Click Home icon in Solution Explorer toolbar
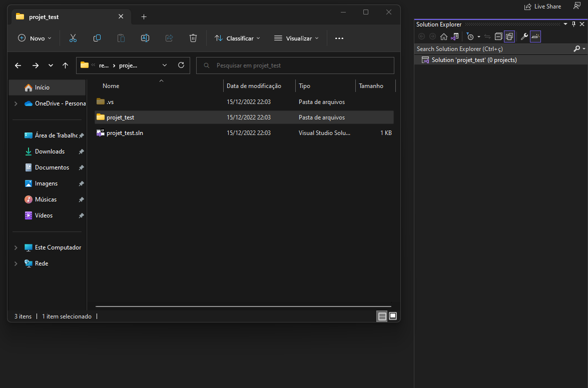 click(x=443, y=36)
